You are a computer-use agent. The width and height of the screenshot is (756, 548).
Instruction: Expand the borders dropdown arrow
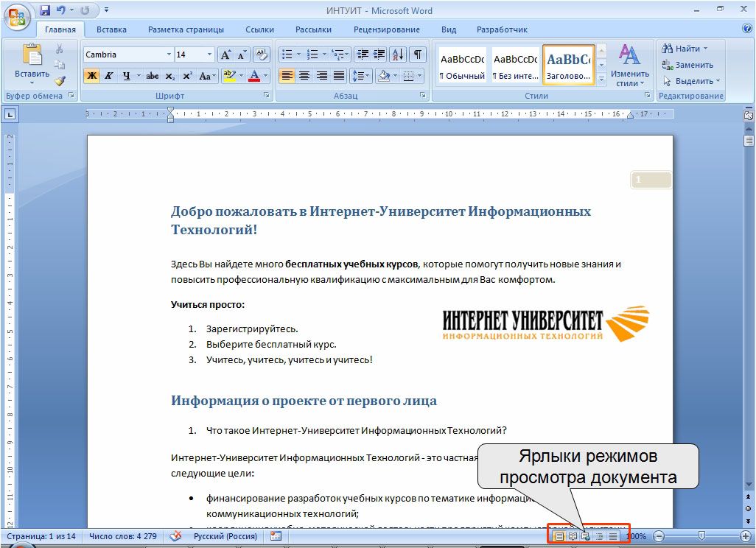pos(419,76)
